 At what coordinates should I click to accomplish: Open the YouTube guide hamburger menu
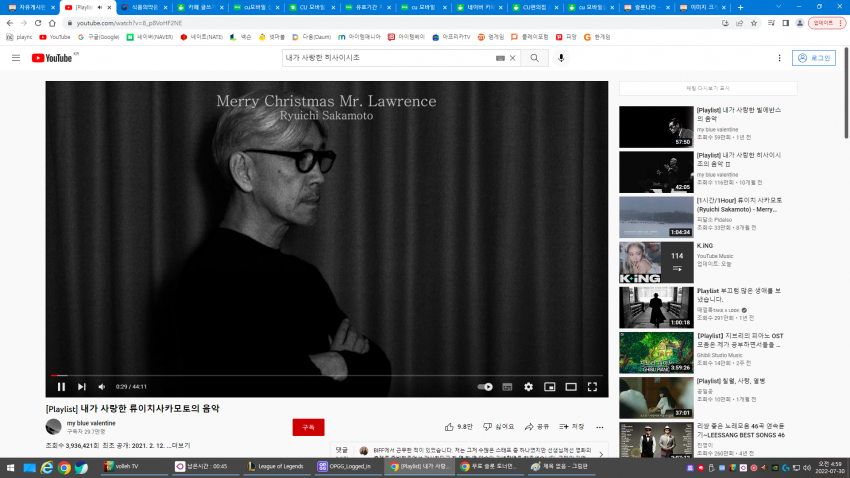16,58
